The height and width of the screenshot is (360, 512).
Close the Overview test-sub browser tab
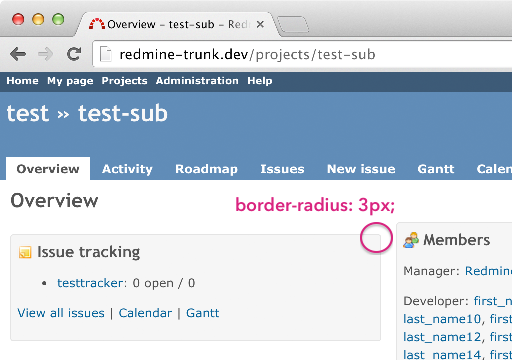point(260,24)
